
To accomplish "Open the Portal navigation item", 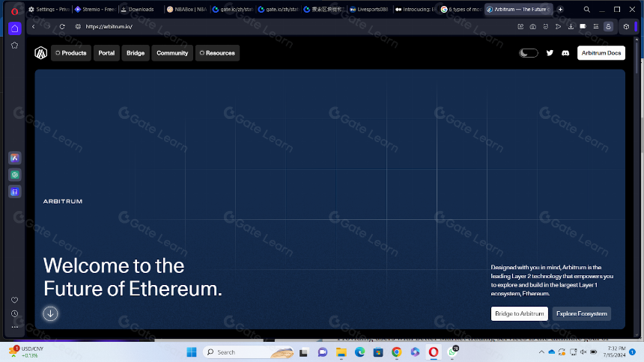I will tap(106, 53).
